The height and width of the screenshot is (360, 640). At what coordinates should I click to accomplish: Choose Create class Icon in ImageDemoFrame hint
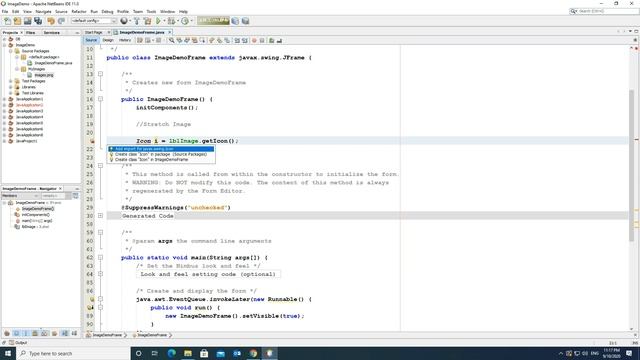pyautogui.click(x=161, y=160)
